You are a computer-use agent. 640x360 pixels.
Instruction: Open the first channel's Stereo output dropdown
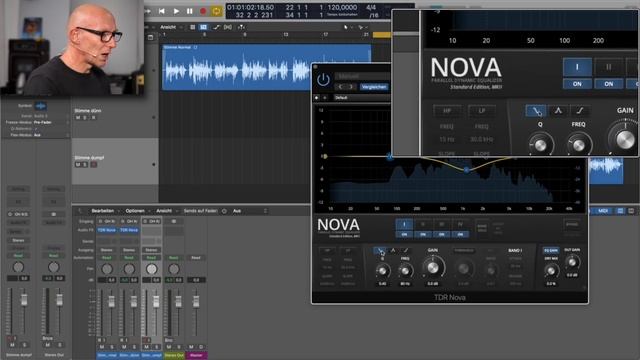click(x=107, y=250)
